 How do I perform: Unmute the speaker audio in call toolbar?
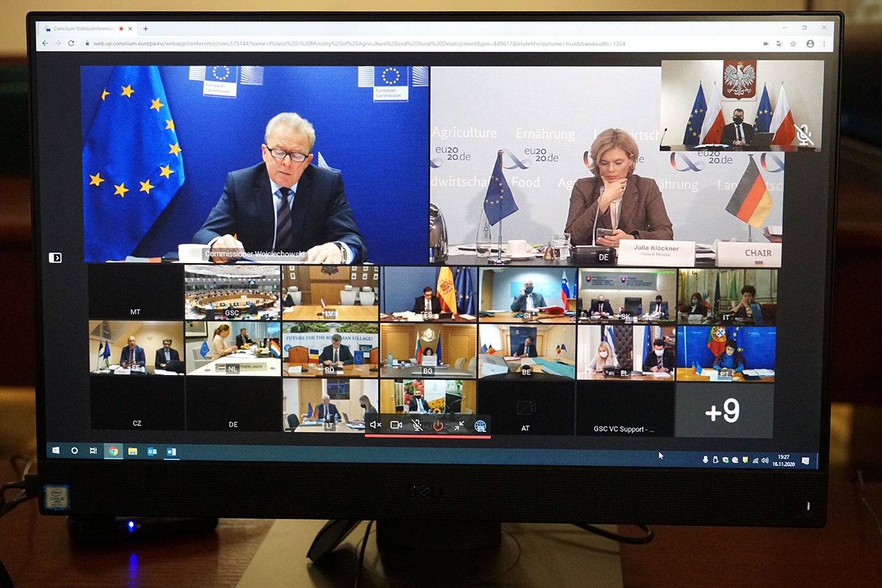point(376,425)
